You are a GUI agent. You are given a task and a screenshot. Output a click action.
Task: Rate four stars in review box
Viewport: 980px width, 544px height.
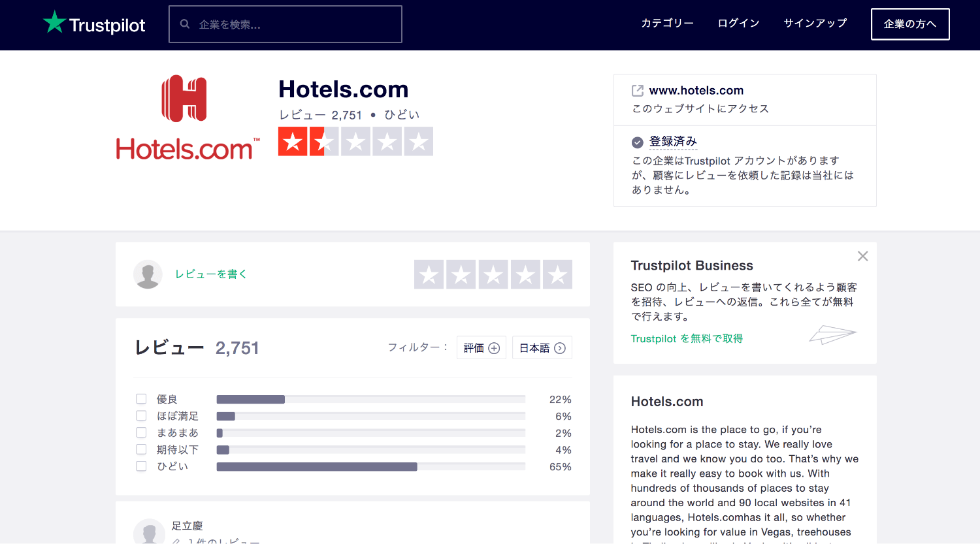pyautogui.click(x=525, y=274)
